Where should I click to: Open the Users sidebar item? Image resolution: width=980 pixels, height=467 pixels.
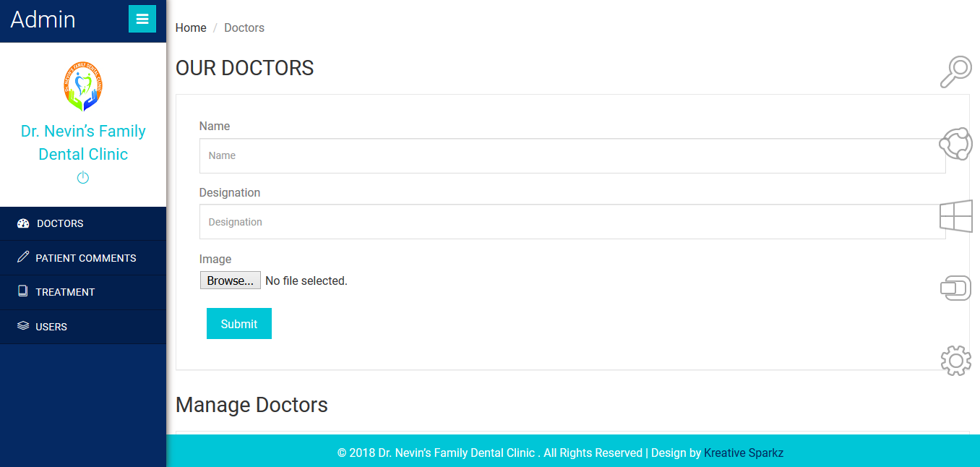click(51, 327)
